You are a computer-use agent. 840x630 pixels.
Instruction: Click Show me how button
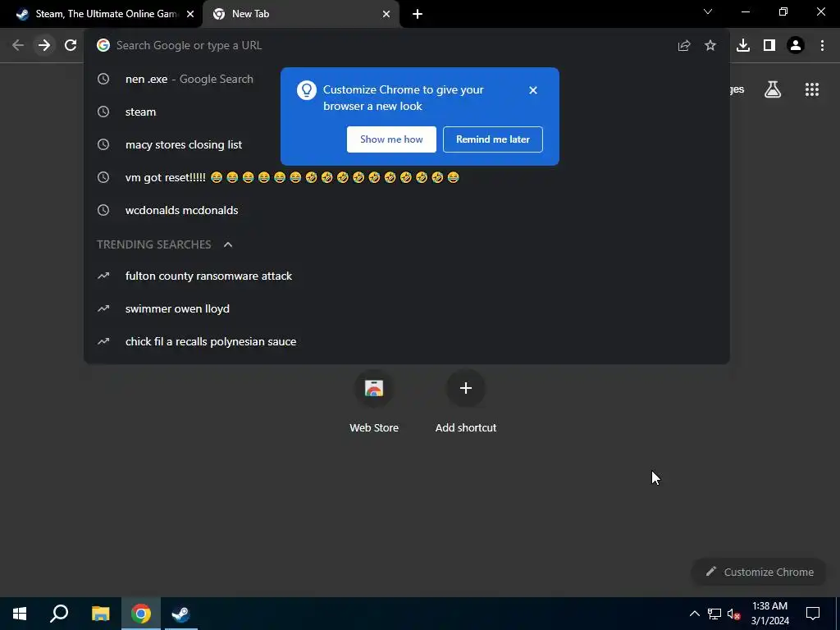[x=391, y=139]
